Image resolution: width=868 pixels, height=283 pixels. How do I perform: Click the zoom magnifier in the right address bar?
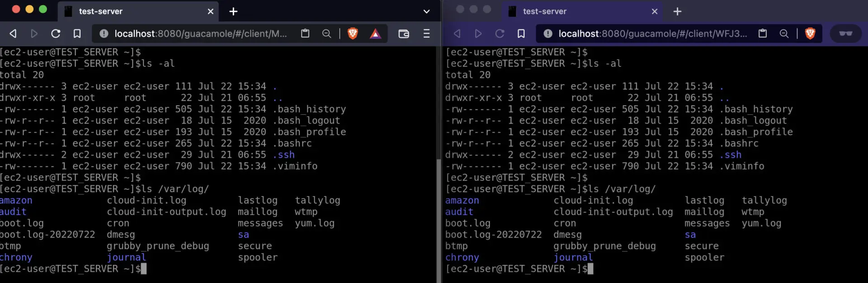[784, 33]
